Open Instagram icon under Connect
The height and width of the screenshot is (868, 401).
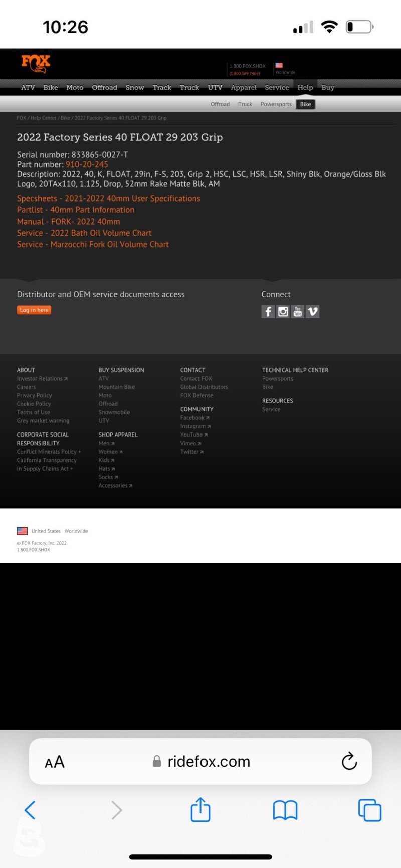click(x=283, y=312)
